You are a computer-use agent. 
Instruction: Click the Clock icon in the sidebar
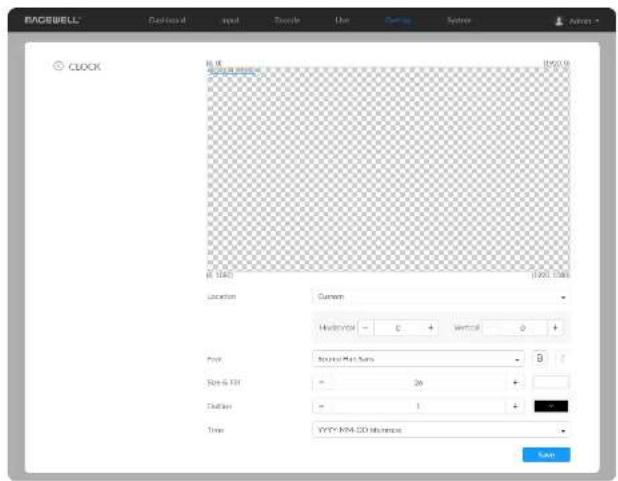pyautogui.click(x=58, y=66)
